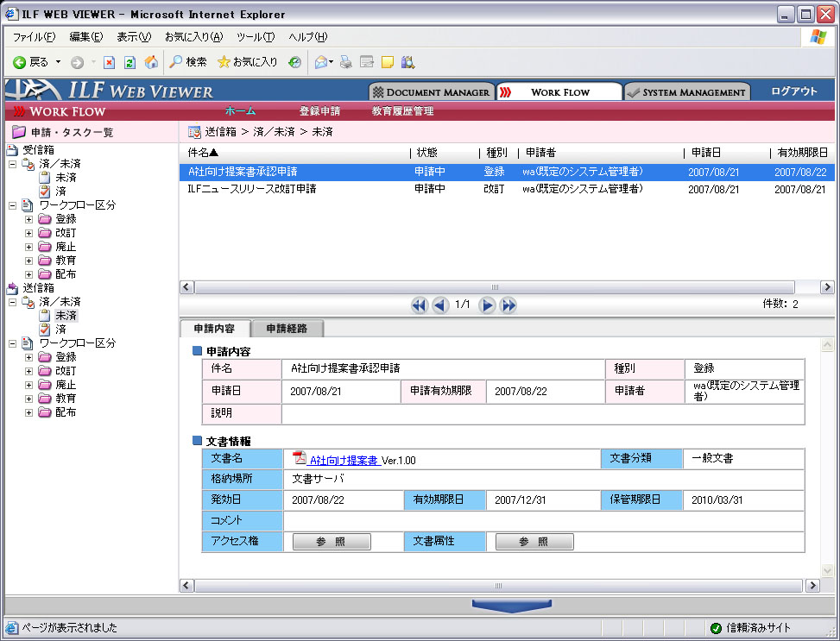Collapse 済／未済 under 送信箱
The width and height of the screenshot is (840, 641).
[x=13, y=302]
